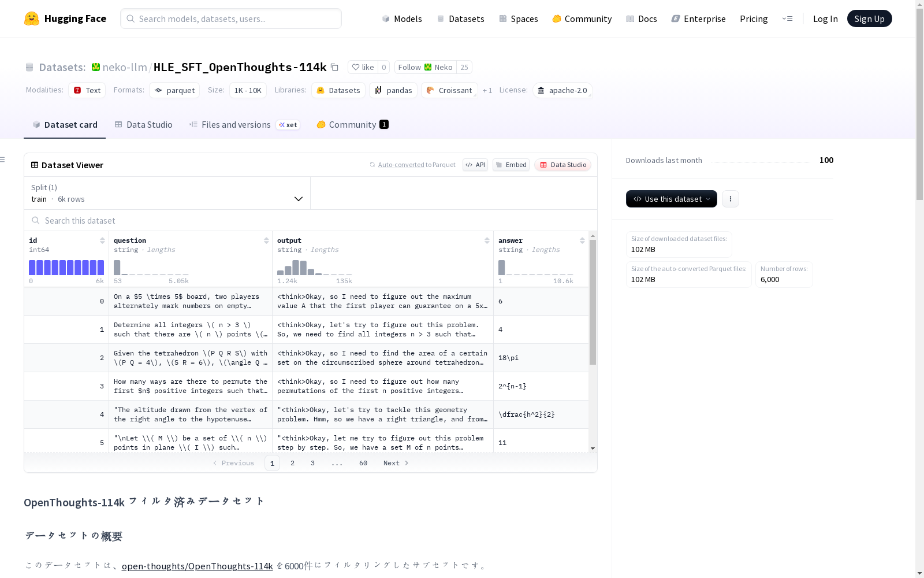Open Community in the top navigation

tap(582, 18)
